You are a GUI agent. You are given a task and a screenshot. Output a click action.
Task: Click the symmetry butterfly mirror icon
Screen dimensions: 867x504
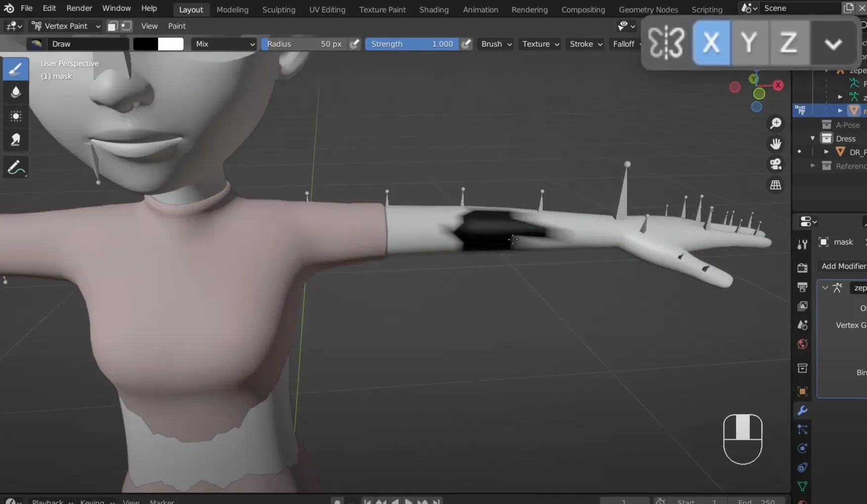(666, 43)
